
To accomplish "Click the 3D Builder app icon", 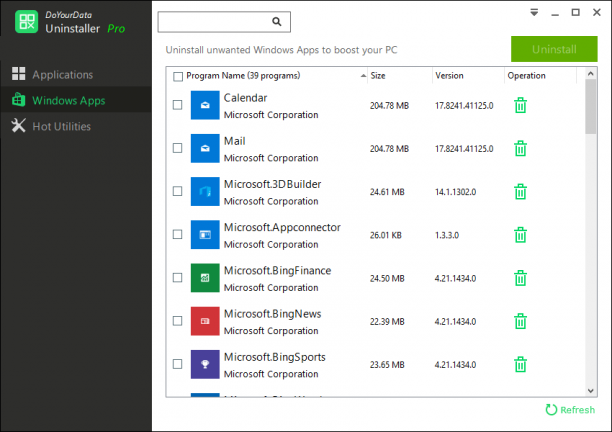I will click(x=205, y=192).
